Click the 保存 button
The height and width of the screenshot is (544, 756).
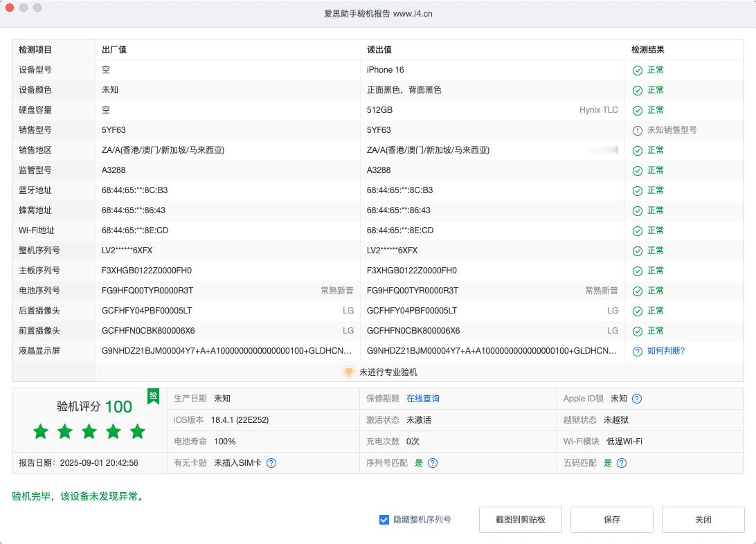(x=612, y=519)
